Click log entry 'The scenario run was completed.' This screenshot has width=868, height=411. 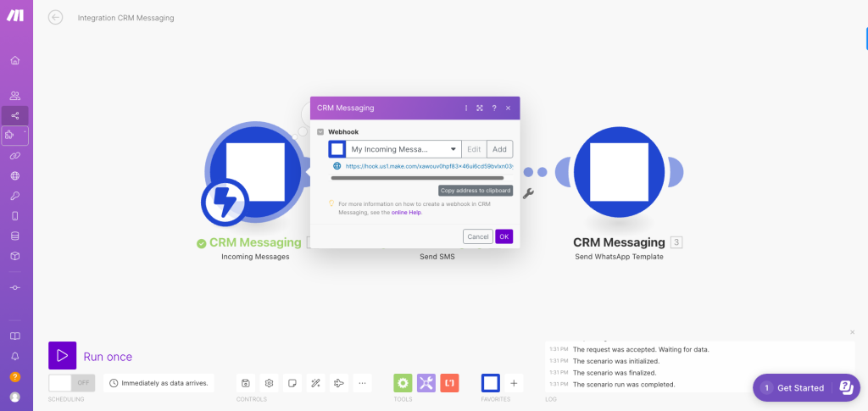[x=624, y=385]
